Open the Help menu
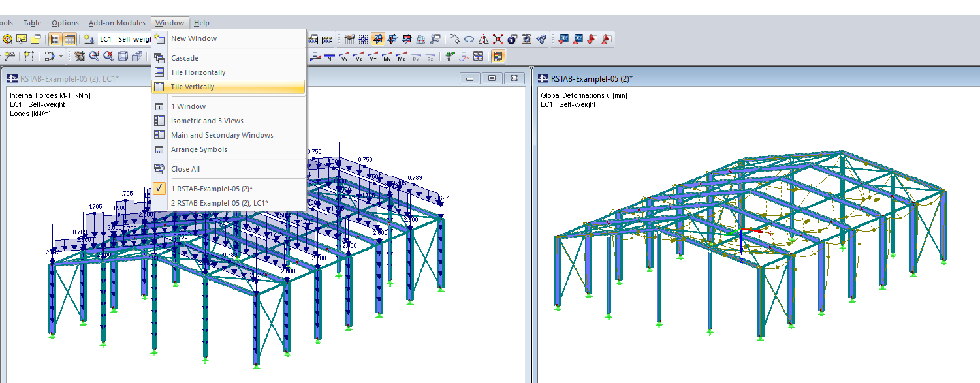 [202, 23]
